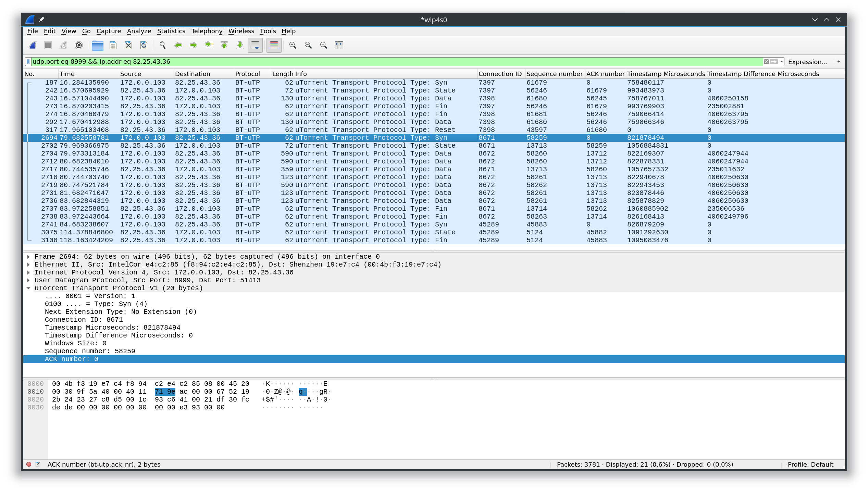The height and width of the screenshot is (492, 868).
Task: Open the Analyze menu
Action: tap(139, 31)
